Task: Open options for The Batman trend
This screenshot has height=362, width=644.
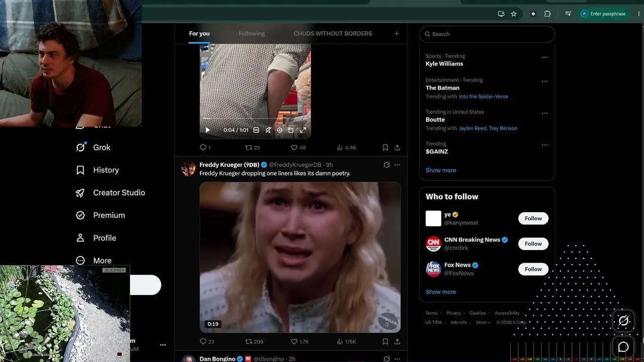Action: [545, 81]
